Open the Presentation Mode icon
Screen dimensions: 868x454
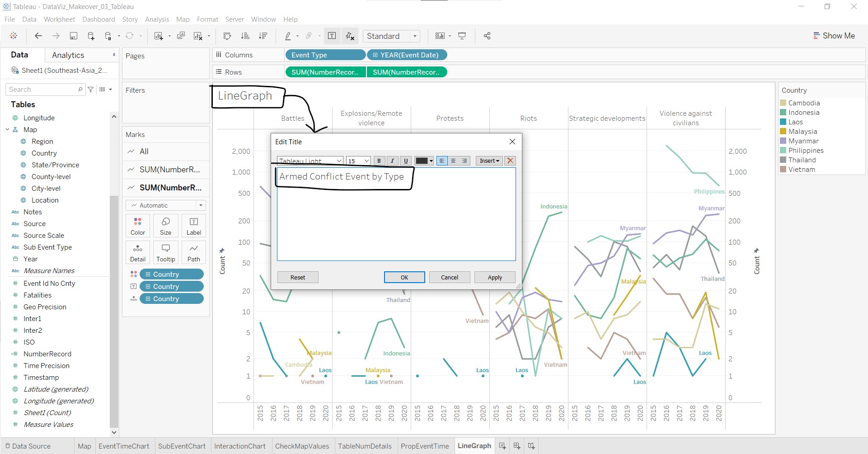pyautogui.click(x=462, y=36)
